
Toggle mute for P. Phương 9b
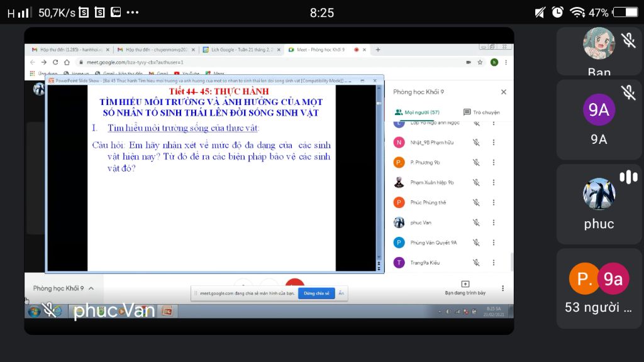(x=476, y=163)
